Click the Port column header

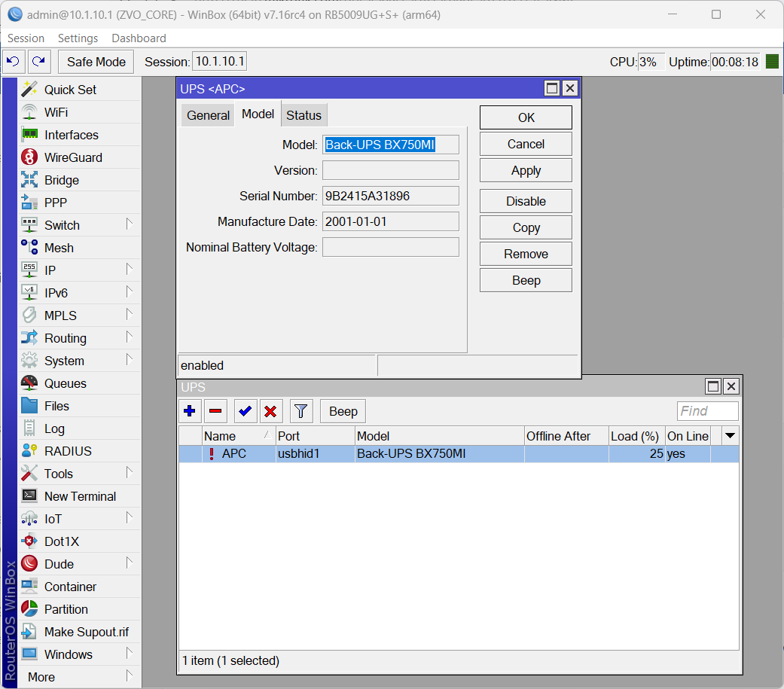(315, 436)
